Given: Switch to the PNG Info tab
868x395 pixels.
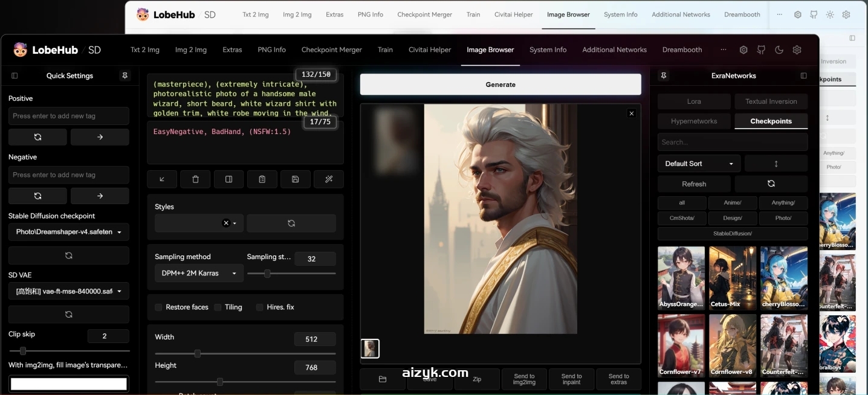Looking at the screenshot, I should [x=271, y=50].
